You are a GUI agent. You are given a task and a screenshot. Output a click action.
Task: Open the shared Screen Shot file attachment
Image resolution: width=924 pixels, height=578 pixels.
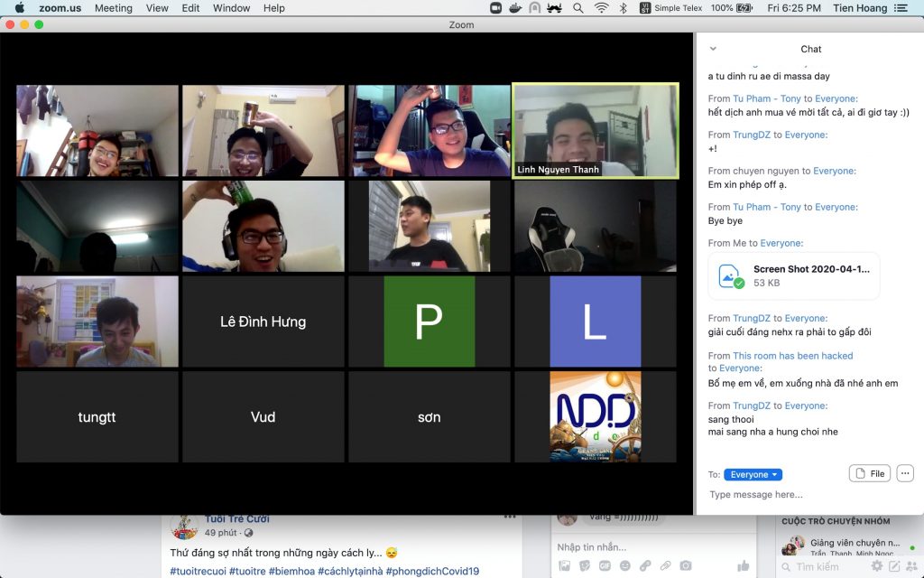793,275
